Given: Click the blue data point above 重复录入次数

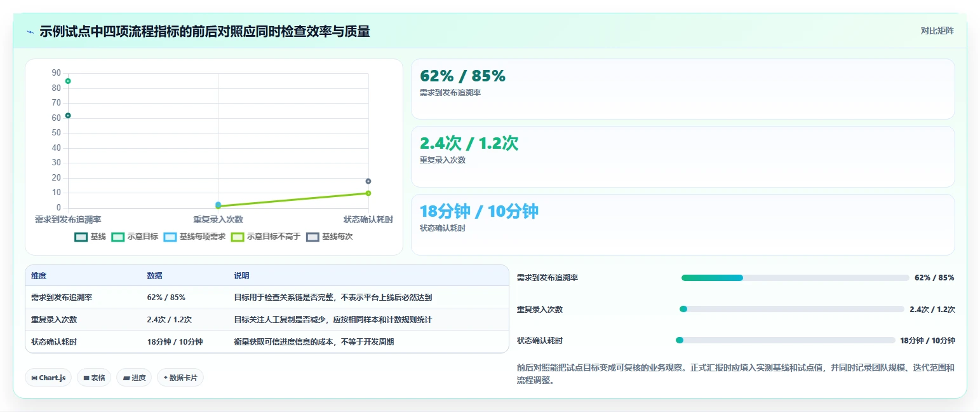Looking at the screenshot, I should (218, 204).
